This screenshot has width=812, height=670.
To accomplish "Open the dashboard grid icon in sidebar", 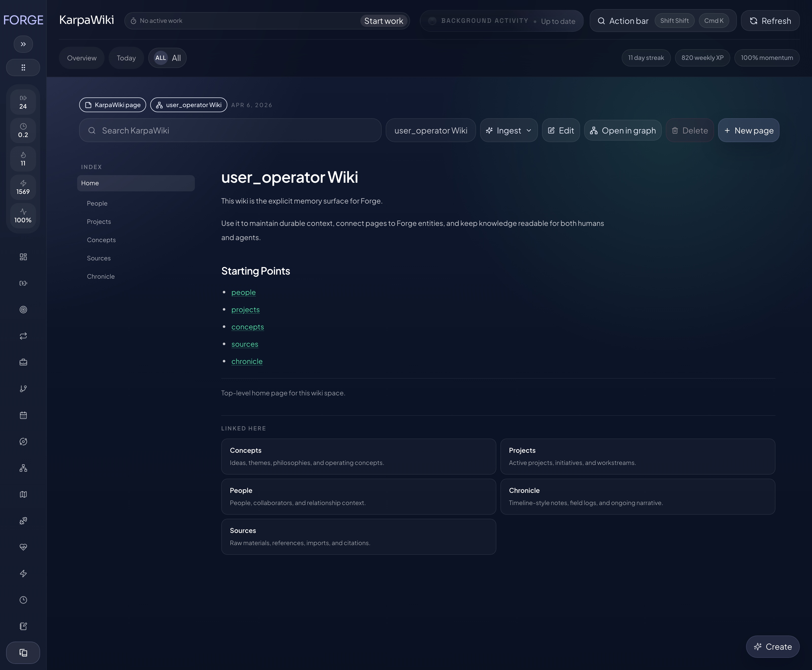I will [23, 257].
